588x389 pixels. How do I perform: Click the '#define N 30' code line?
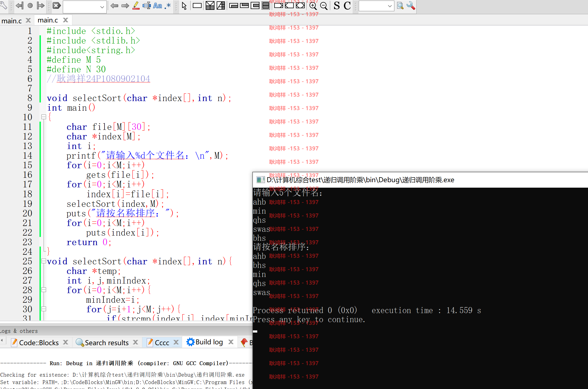[76, 69]
